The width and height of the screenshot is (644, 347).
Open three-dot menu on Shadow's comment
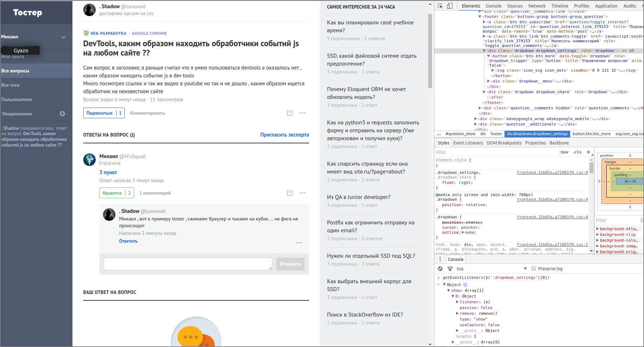(299, 243)
